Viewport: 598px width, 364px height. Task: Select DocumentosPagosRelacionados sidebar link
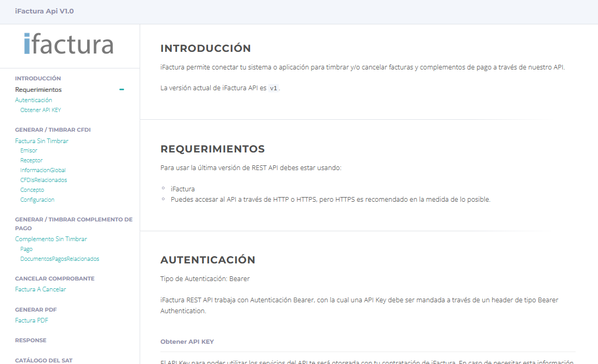(60, 259)
